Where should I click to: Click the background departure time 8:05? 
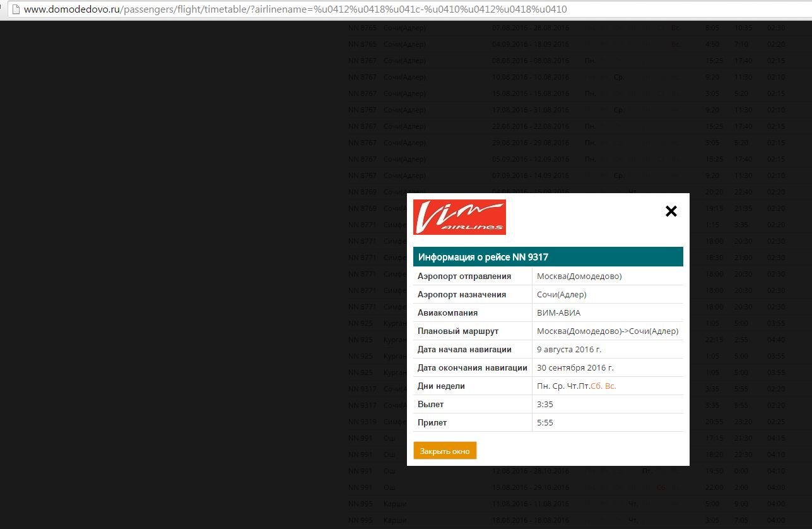coord(712,28)
